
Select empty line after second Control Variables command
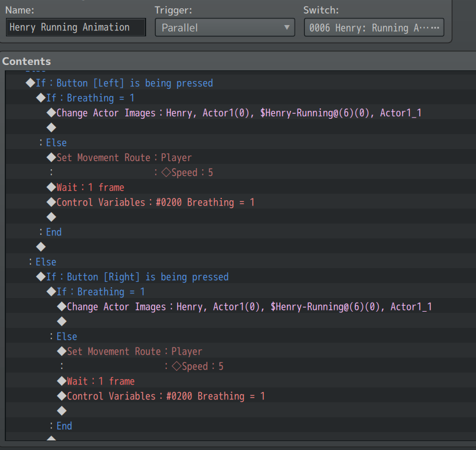pos(241,411)
